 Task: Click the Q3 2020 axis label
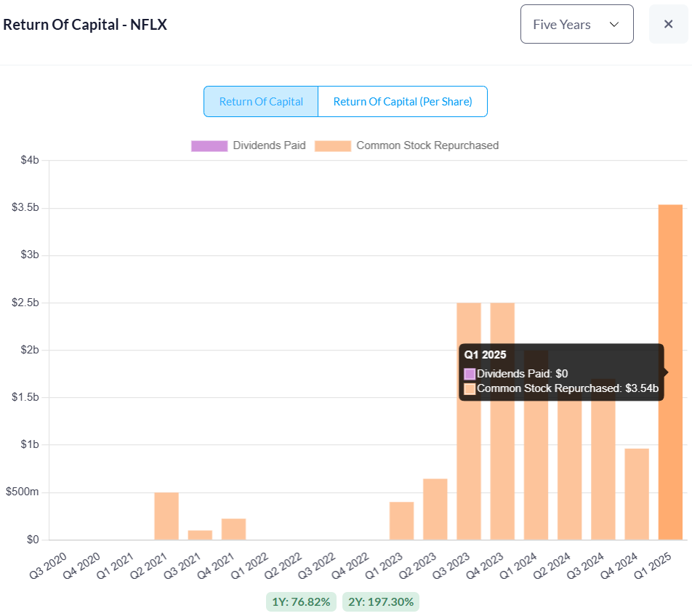tap(48, 566)
